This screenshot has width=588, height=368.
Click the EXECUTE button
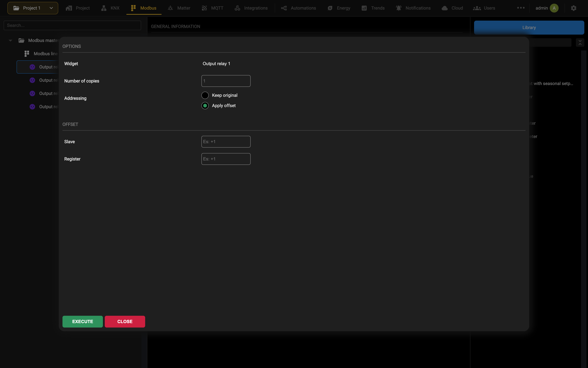click(x=83, y=321)
